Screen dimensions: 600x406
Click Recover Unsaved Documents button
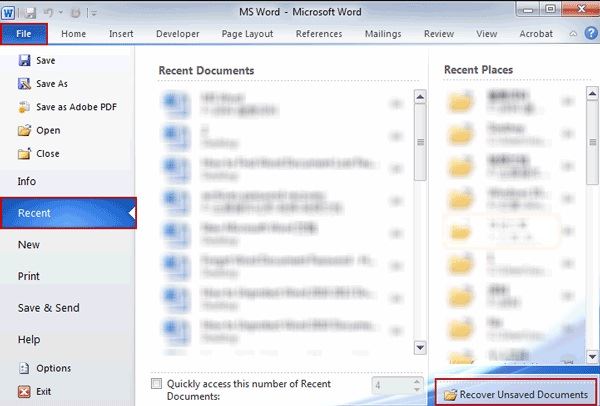click(x=516, y=394)
